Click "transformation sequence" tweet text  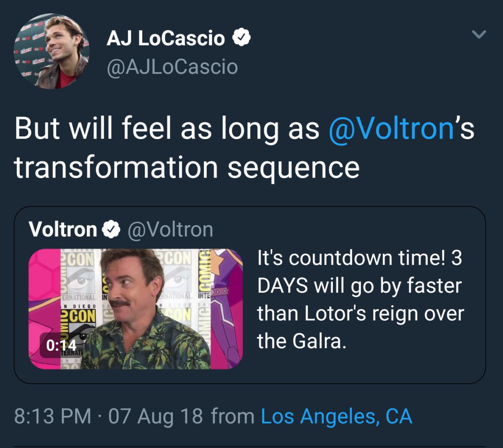[x=187, y=167]
